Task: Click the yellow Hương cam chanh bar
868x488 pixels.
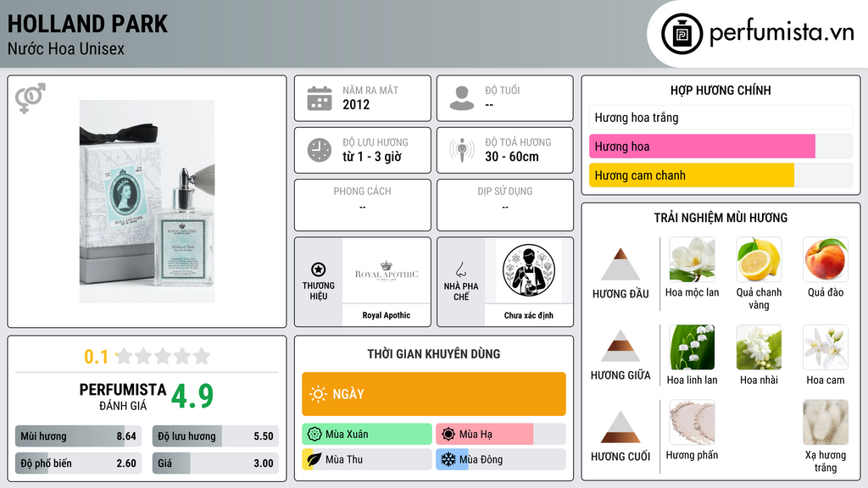Action: (x=721, y=175)
